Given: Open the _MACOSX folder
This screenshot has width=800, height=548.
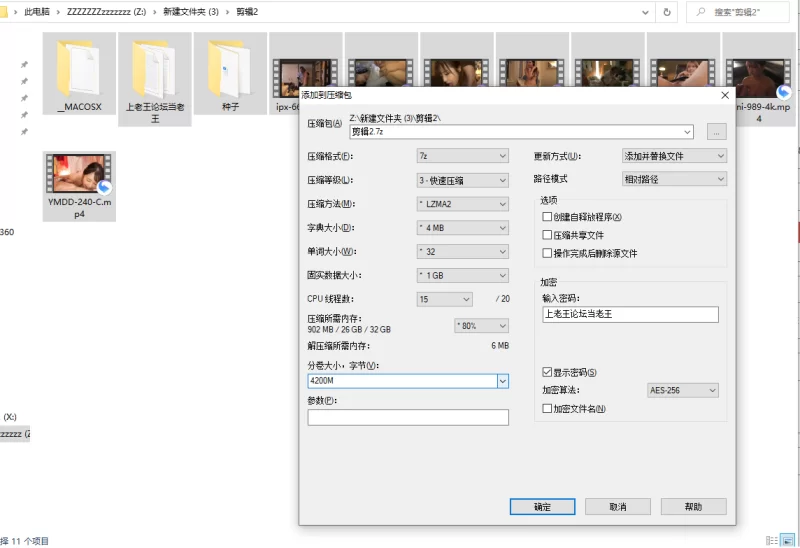Looking at the screenshot, I should point(79,73).
